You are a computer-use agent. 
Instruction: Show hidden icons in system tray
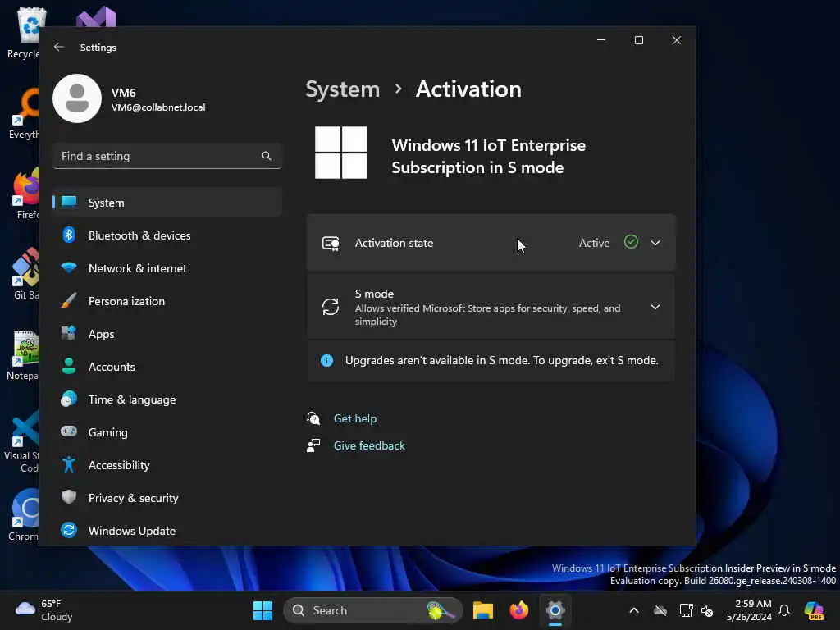[x=634, y=610]
